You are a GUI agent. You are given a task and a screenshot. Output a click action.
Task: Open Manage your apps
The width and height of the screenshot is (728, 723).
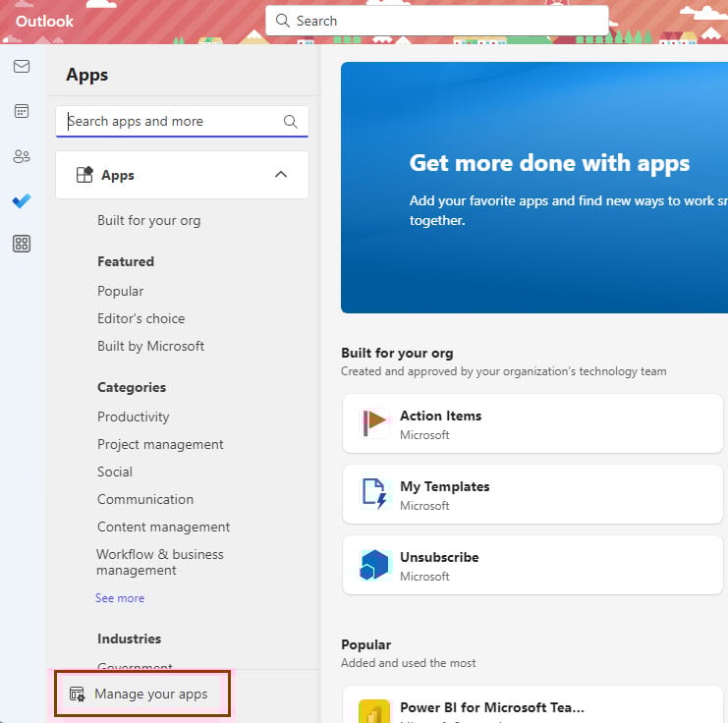coord(142,695)
